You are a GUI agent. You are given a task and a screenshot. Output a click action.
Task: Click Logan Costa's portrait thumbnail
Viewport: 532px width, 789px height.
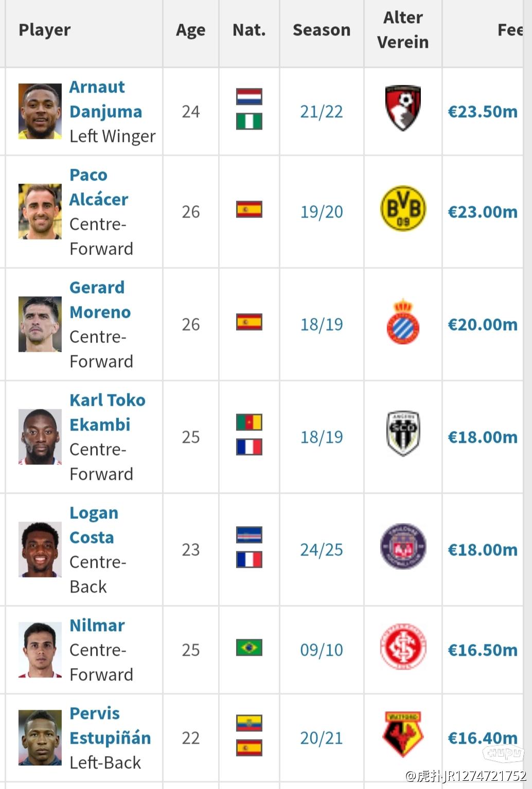click(x=40, y=549)
